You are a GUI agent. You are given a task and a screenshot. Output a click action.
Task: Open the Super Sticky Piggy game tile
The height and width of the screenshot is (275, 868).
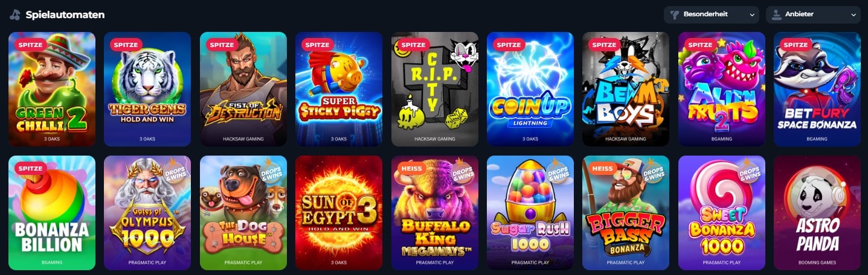pos(339,89)
